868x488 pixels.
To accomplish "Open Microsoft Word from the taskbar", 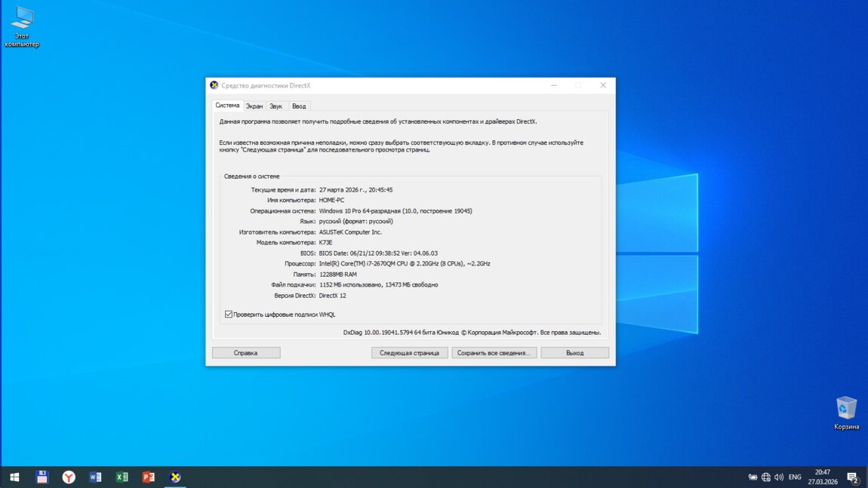I will point(95,477).
